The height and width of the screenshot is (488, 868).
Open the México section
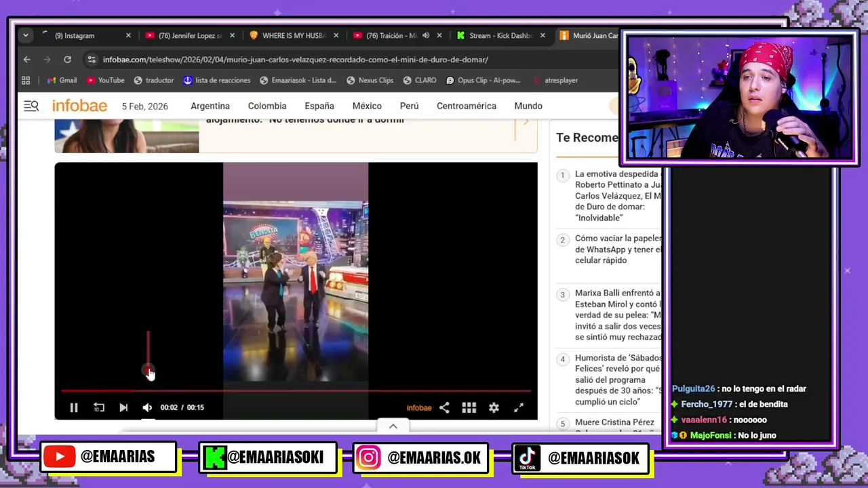tap(367, 106)
